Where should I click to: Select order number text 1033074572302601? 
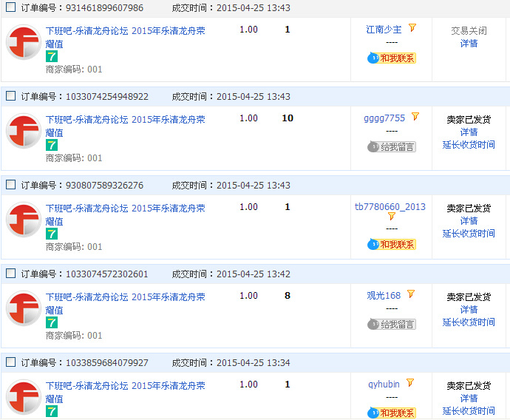click(x=107, y=274)
